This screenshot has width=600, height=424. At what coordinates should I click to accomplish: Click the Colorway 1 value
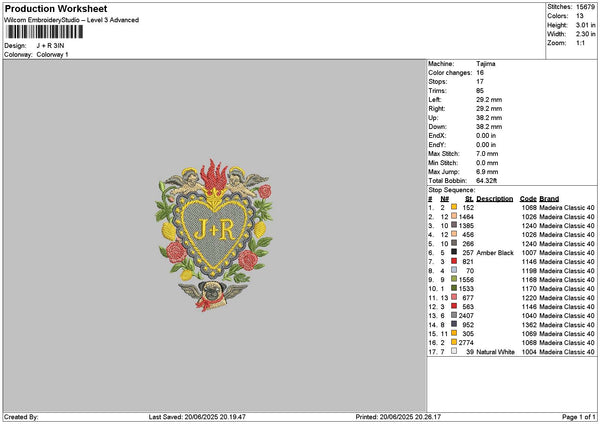tap(52, 54)
